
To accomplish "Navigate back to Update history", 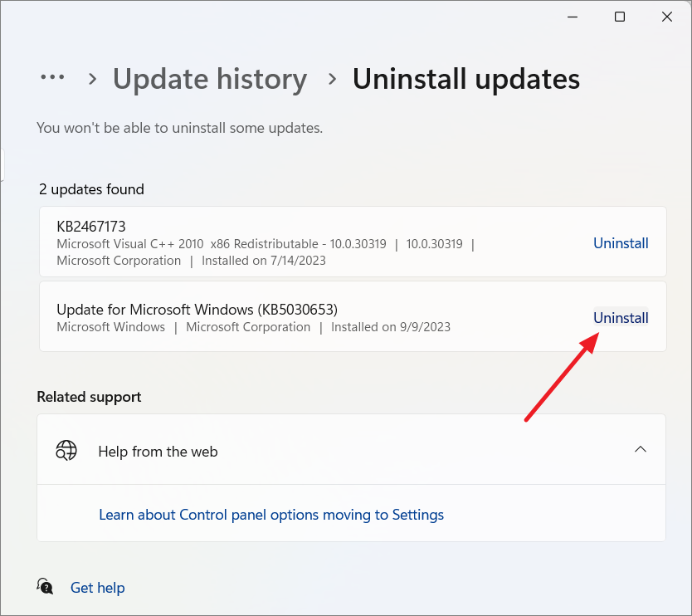I will point(210,78).
